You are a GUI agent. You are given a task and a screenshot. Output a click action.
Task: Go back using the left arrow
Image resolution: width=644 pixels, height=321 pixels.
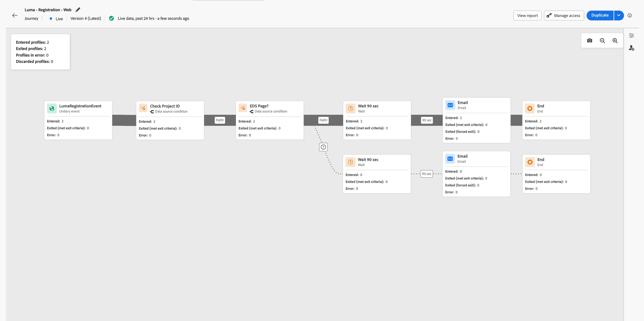[15, 16]
